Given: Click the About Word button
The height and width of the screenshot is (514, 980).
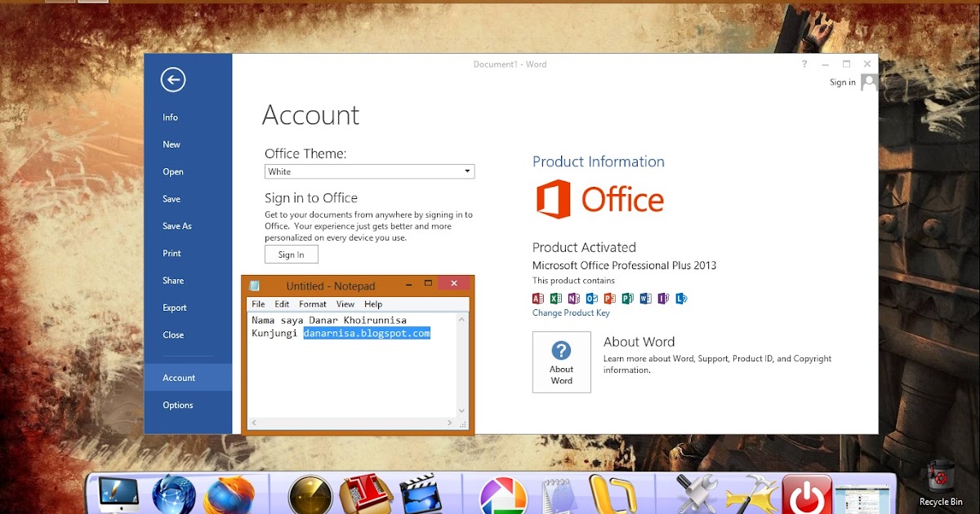Looking at the screenshot, I should pos(562,362).
